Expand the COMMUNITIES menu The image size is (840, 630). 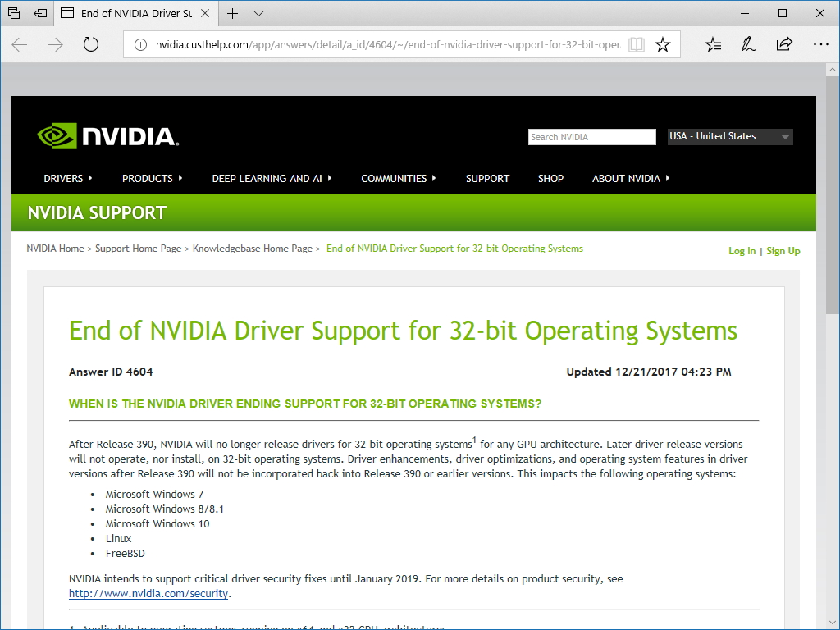[398, 178]
